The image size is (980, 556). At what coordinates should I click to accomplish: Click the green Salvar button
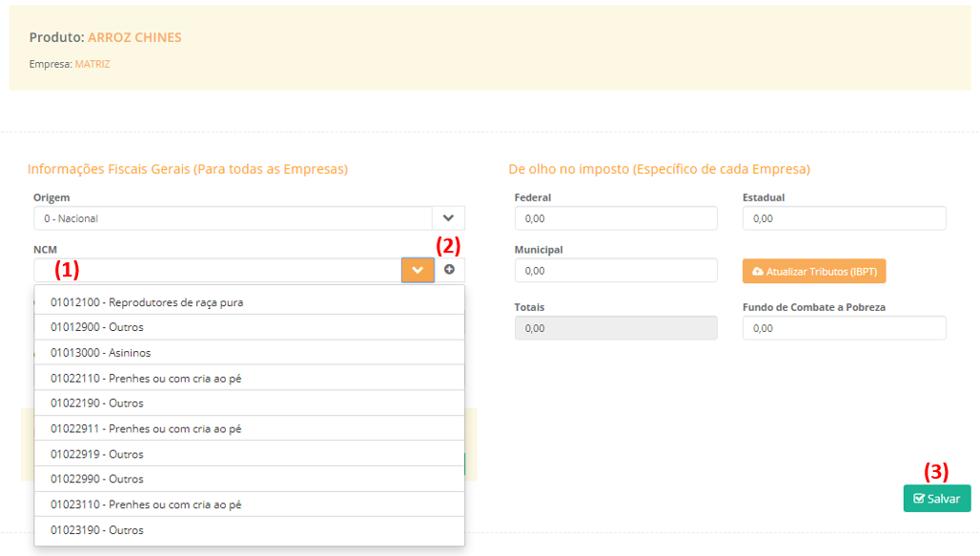click(x=936, y=499)
